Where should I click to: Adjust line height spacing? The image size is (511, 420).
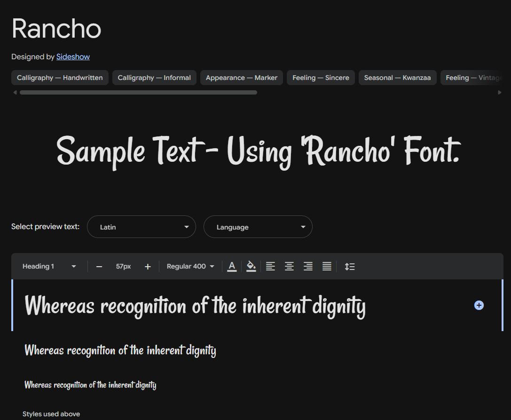(350, 266)
